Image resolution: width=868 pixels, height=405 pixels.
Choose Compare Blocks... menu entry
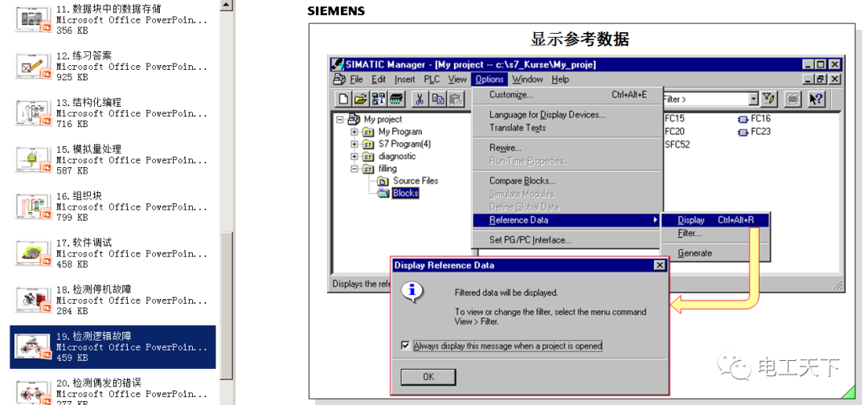tap(567, 181)
